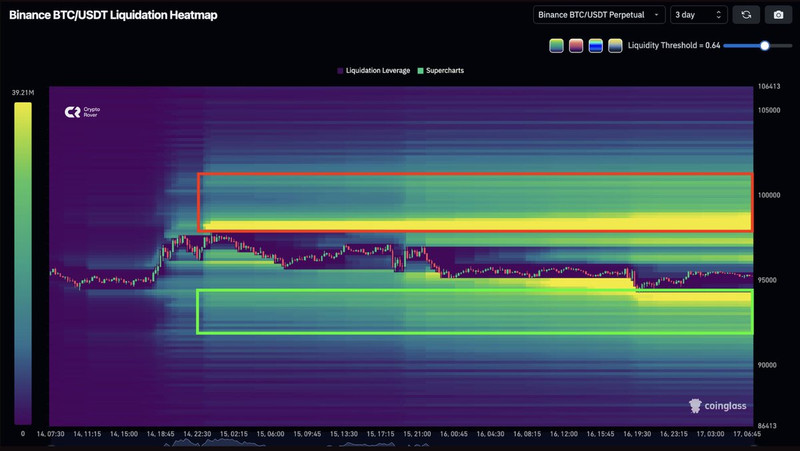Click the Binance BTC/USDT Liquidation Heatmap title

click(113, 15)
